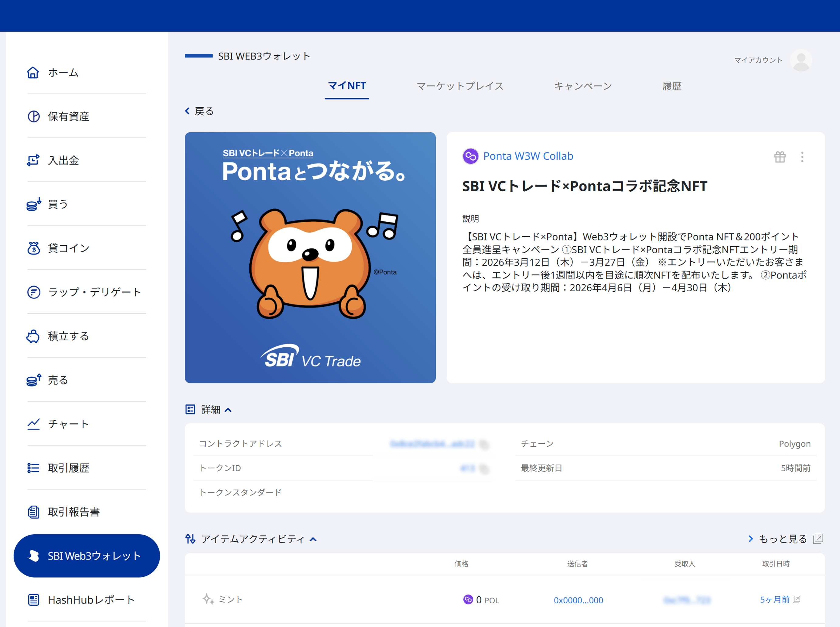The image size is (840, 627).
Task: Open the Ponta W3W Collab collection link
Action: (528, 156)
